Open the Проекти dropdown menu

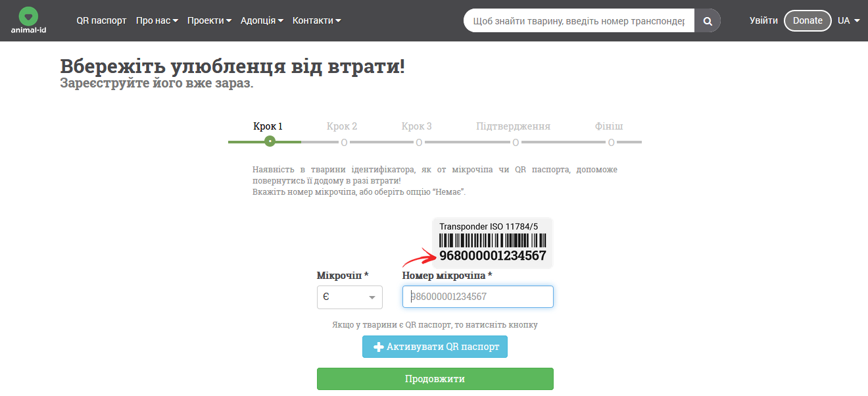(209, 20)
